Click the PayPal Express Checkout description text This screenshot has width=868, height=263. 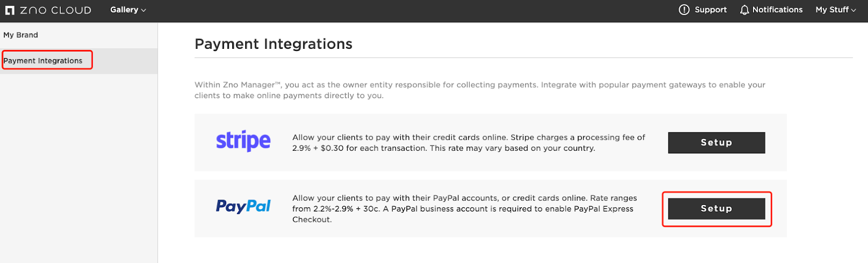click(x=465, y=209)
